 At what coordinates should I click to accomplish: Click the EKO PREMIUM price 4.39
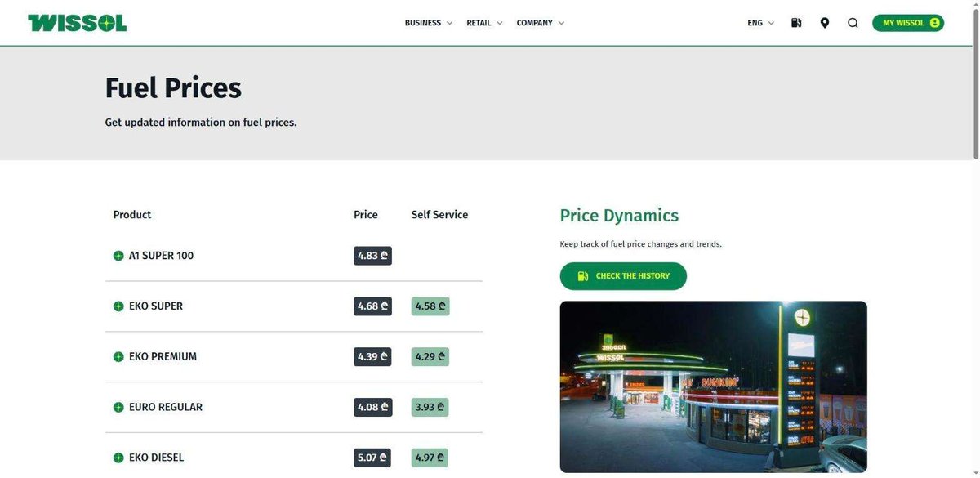(x=372, y=357)
